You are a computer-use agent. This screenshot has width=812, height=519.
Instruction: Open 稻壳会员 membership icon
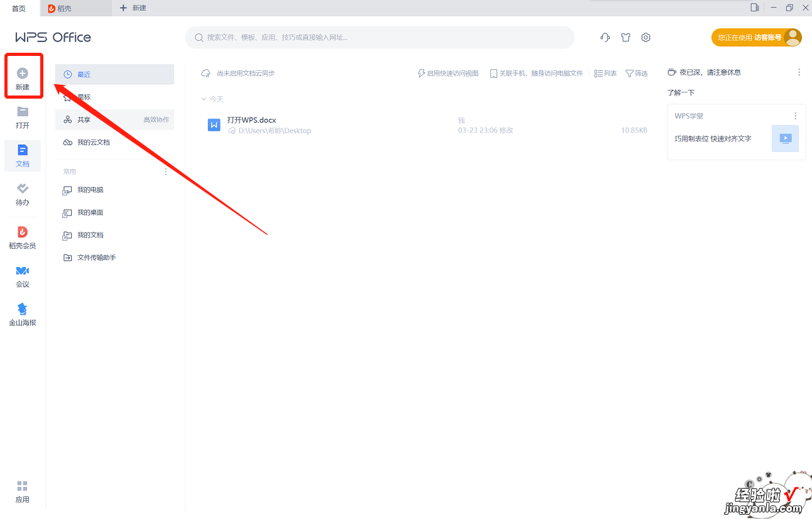(23, 232)
